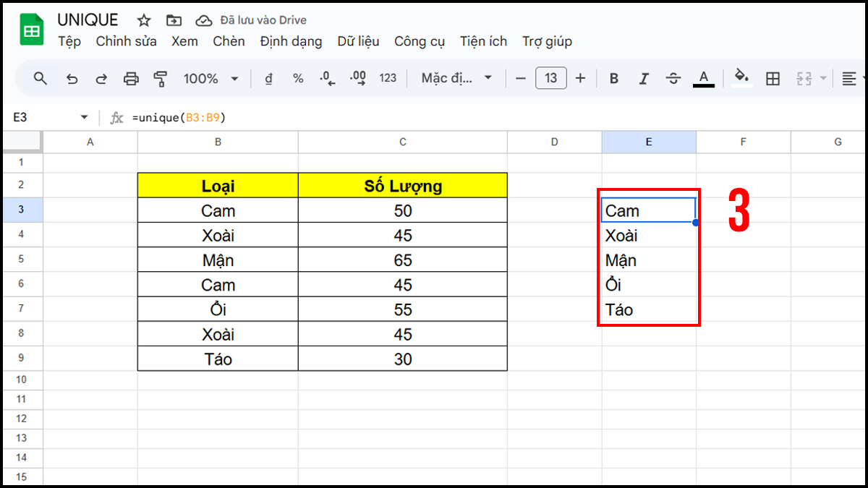Apply bold formatting with the B icon
This screenshot has width=868, height=488.
(x=613, y=78)
